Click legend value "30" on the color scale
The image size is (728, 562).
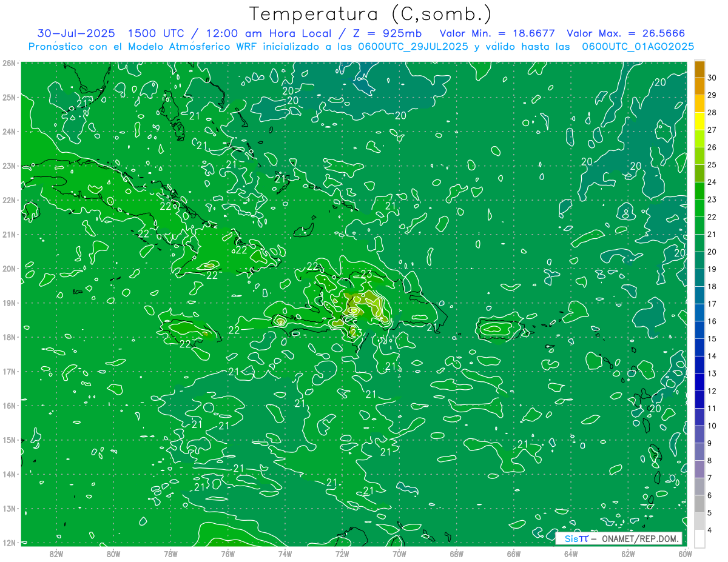coord(712,78)
